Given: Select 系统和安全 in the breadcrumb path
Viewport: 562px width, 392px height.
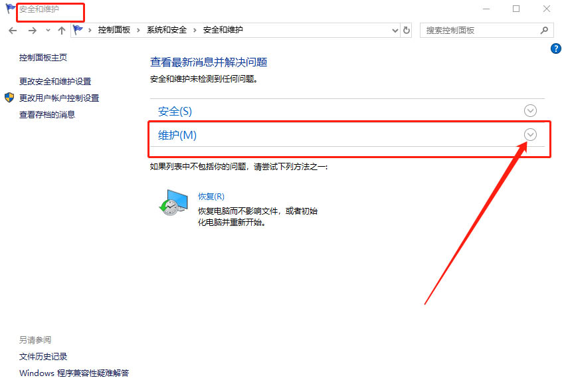Looking at the screenshot, I should (166, 31).
